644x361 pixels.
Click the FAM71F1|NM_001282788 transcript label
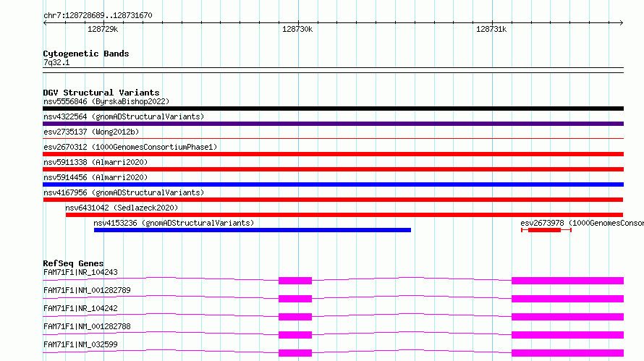pos(87,326)
